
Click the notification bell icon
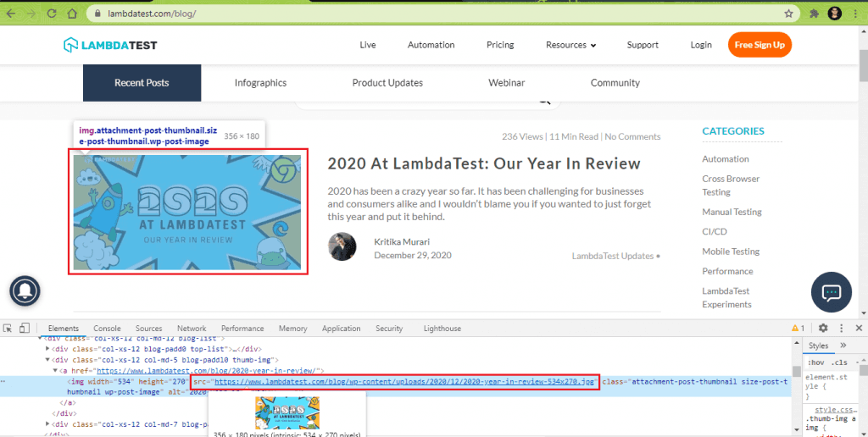25,290
